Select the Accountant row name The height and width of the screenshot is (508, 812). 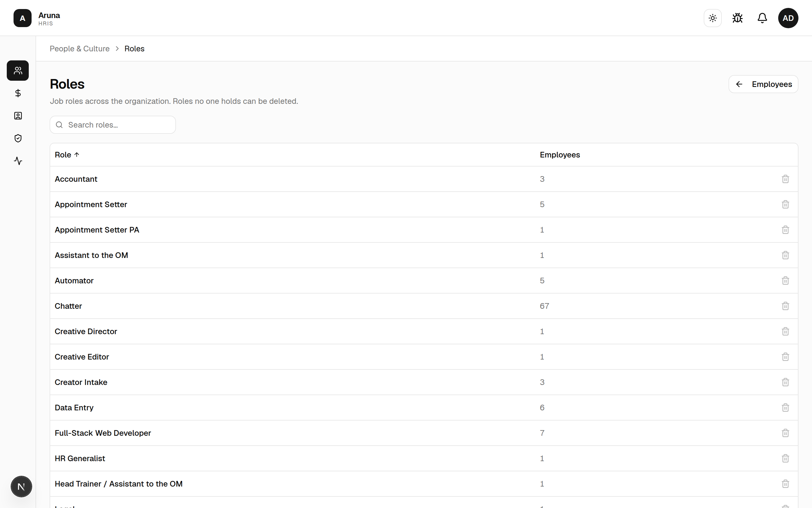(x=76, y=179)
